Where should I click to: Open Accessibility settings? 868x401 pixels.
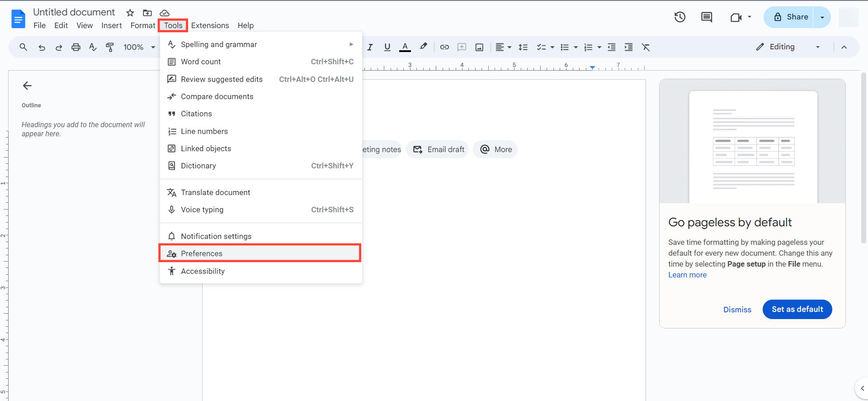[261, 271]
